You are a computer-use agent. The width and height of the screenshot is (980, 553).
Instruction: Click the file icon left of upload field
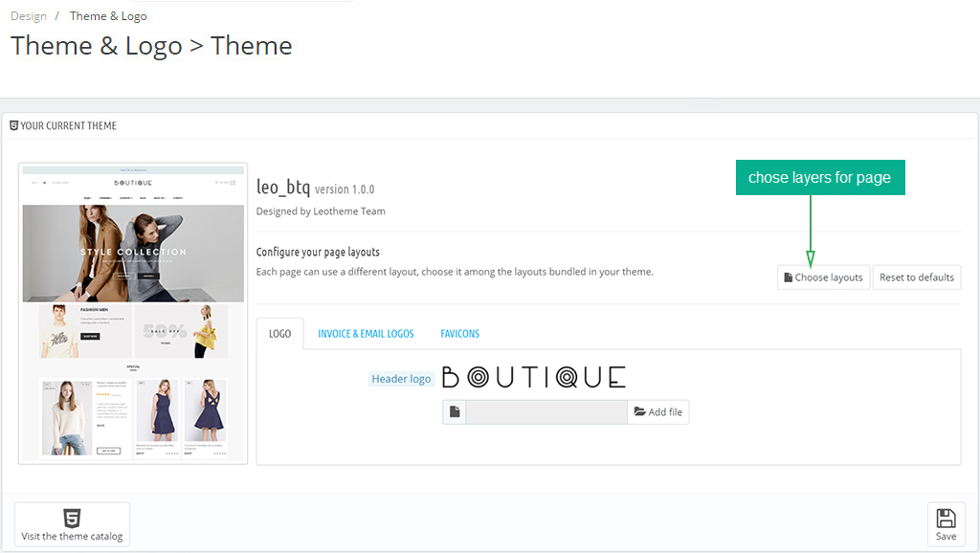coord(455,412)
